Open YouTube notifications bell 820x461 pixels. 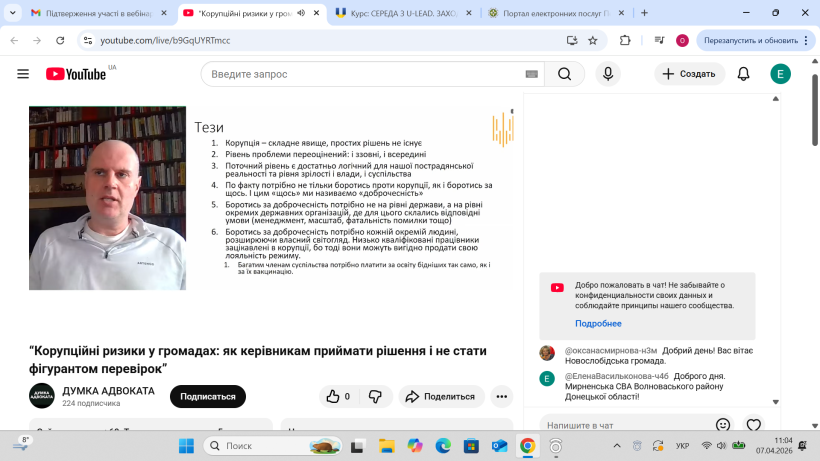[743, 74]
